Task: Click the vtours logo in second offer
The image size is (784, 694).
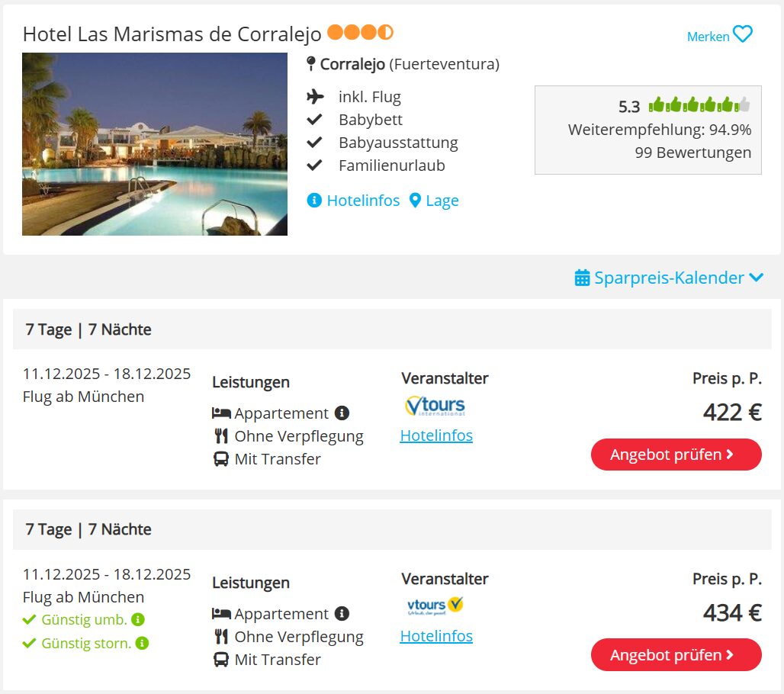Action: [435, 606]
